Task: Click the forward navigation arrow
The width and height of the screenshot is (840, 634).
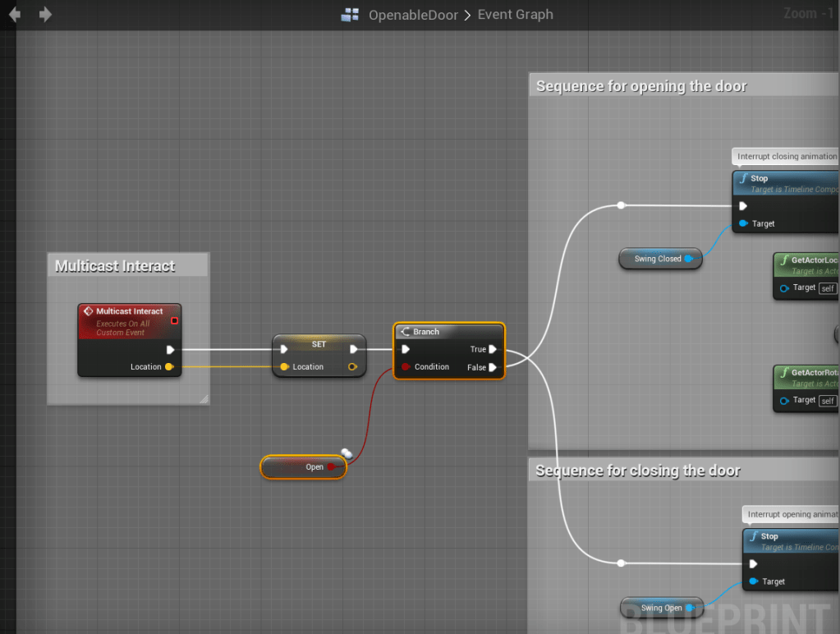Action: 45,15
